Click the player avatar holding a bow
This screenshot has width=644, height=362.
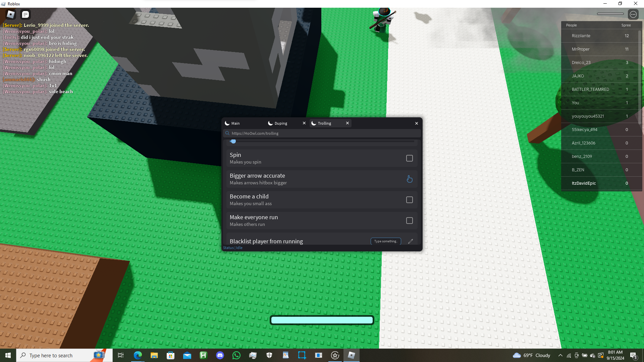[x=382, y=20]
